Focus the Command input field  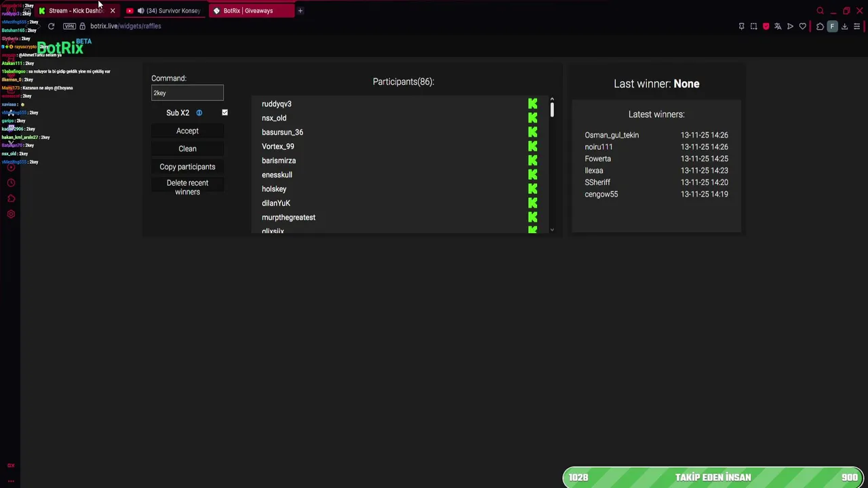187,93
